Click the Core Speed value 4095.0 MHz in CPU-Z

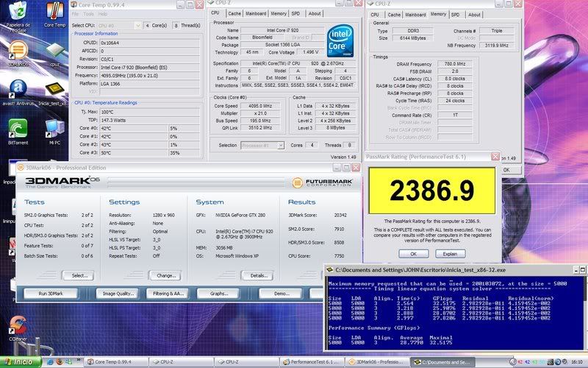(x=260, y=106)
